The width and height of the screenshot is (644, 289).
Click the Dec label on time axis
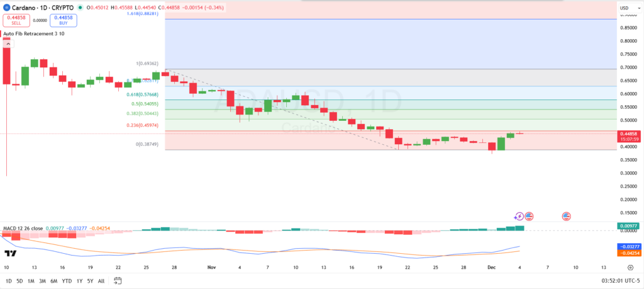coord(492,267)
